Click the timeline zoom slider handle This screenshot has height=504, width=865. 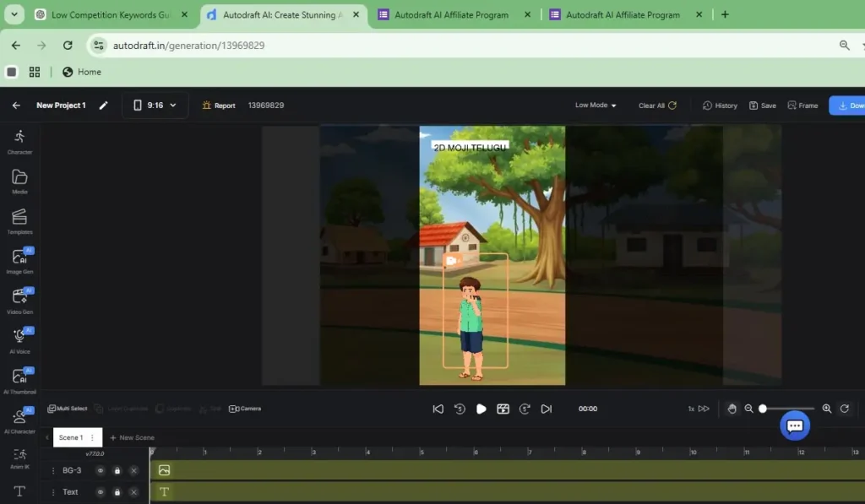762,409
